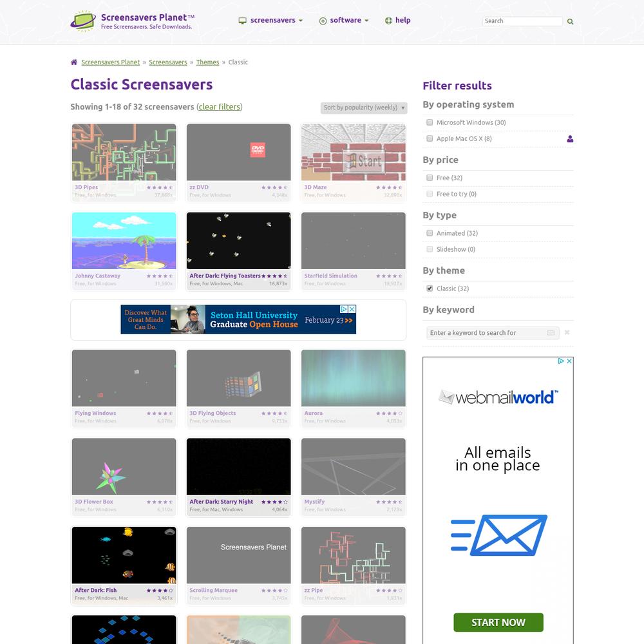Screen dimensions: 644x644
Task: Toggle Microsoft Windows (30) checkbox
Action: click(x=430, y=122)
